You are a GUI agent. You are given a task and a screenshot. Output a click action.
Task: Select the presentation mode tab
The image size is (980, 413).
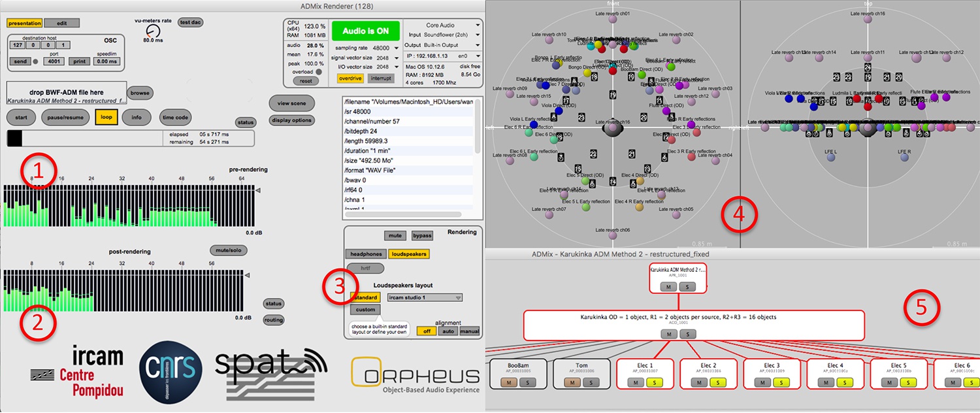24,23
